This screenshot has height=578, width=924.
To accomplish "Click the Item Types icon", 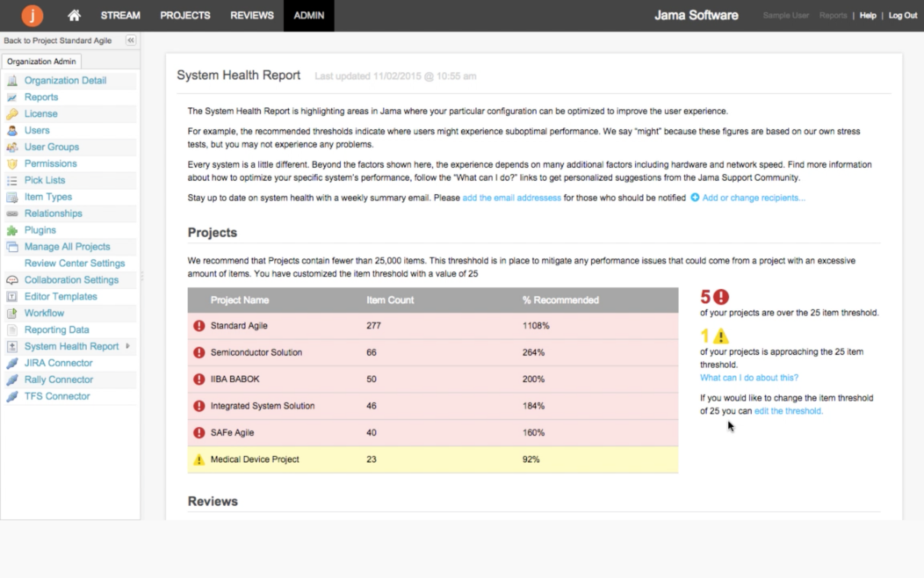I will 12,197.
